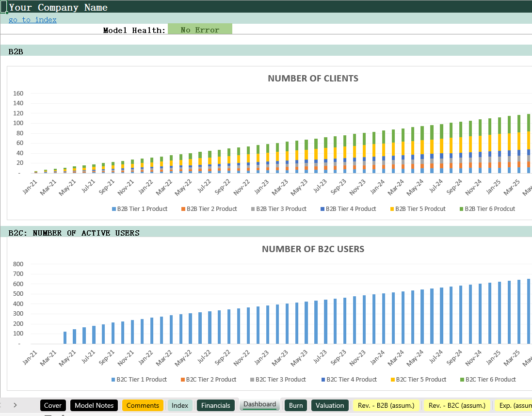532x416 pixels.
Task: Go to the Index sheet tab
Action: [179, 405]
